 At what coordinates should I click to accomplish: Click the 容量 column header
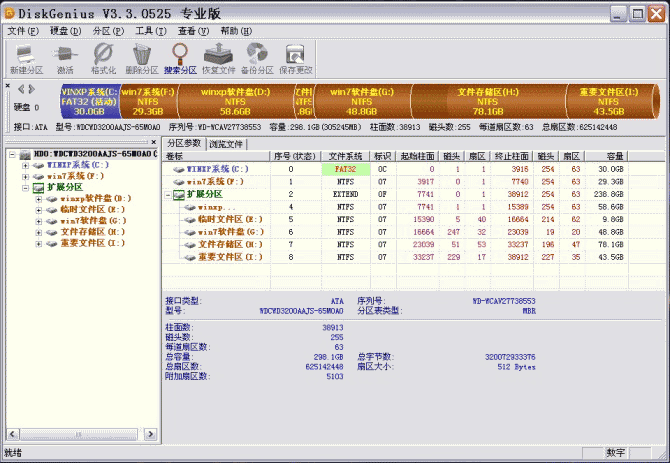pyautogui.click(x=606, y=156)
